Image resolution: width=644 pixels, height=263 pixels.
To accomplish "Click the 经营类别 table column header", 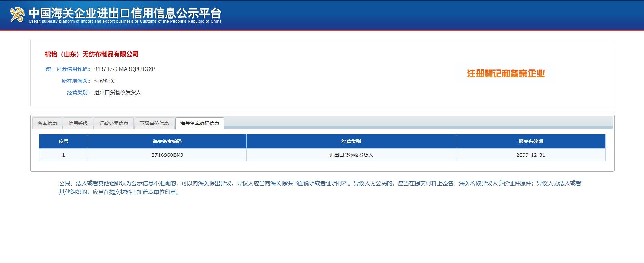I will 351,142.
